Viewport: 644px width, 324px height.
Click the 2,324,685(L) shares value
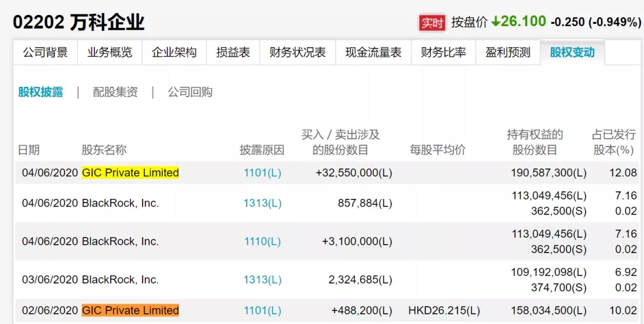coord(361,280)
